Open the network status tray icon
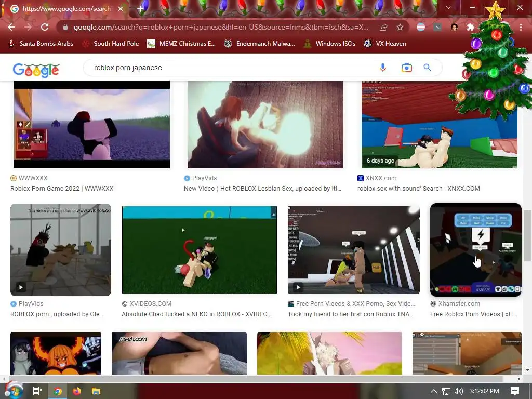The height and width of the screenshot is (399, 532). tap(446, 391)
